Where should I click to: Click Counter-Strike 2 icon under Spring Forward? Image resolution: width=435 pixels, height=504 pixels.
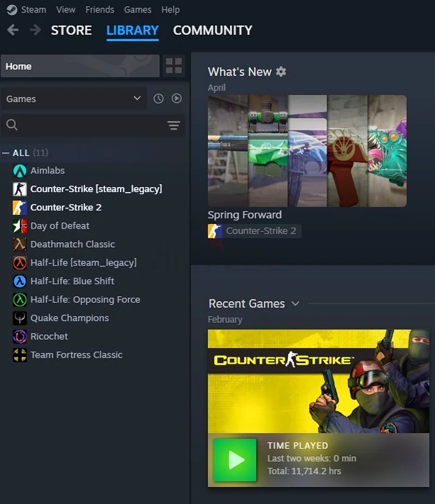click(x=215, y=231)
